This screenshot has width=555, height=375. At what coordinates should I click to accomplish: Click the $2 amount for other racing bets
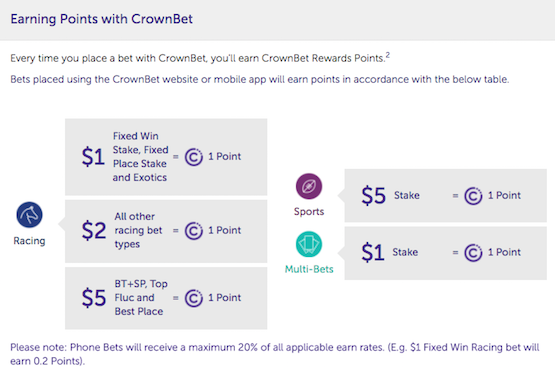[94, 231]
